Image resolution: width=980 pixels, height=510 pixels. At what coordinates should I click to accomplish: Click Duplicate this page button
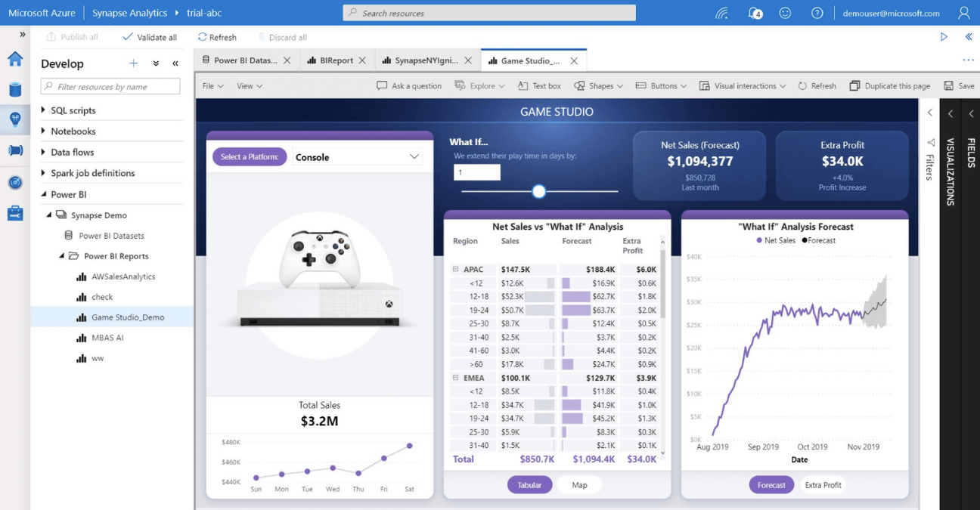(x=889, y=86)
